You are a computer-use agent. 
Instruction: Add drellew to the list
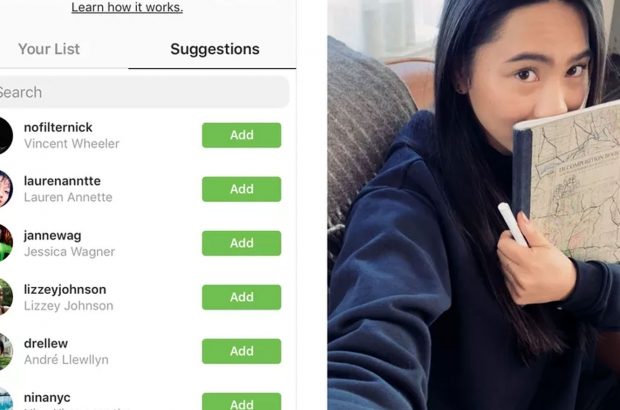242,351
